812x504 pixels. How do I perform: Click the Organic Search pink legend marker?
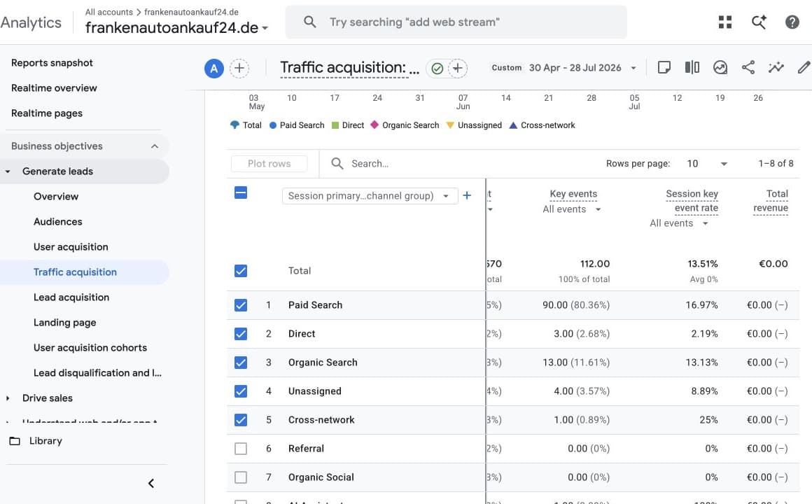pyautogui.click(x=374, y=125)
